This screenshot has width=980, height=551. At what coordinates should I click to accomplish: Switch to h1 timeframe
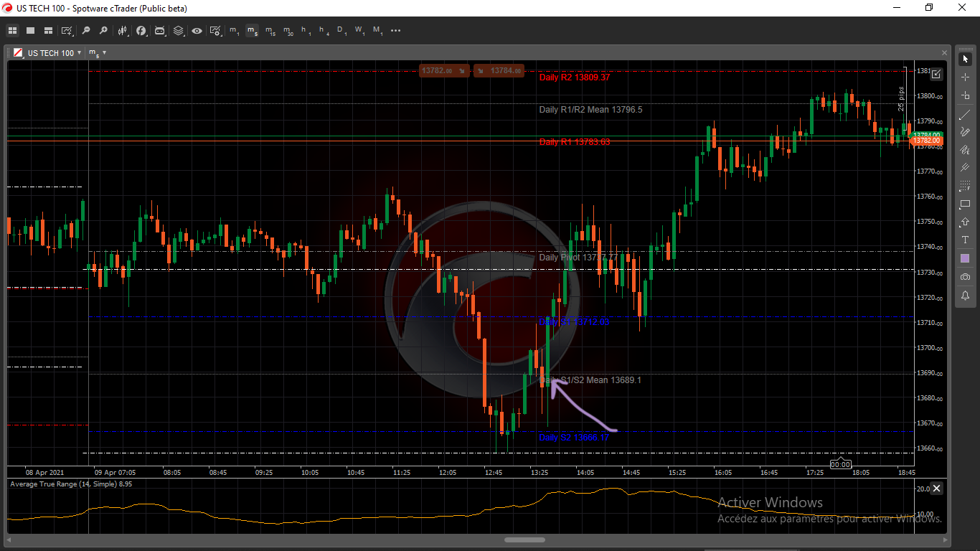point(306,31)
